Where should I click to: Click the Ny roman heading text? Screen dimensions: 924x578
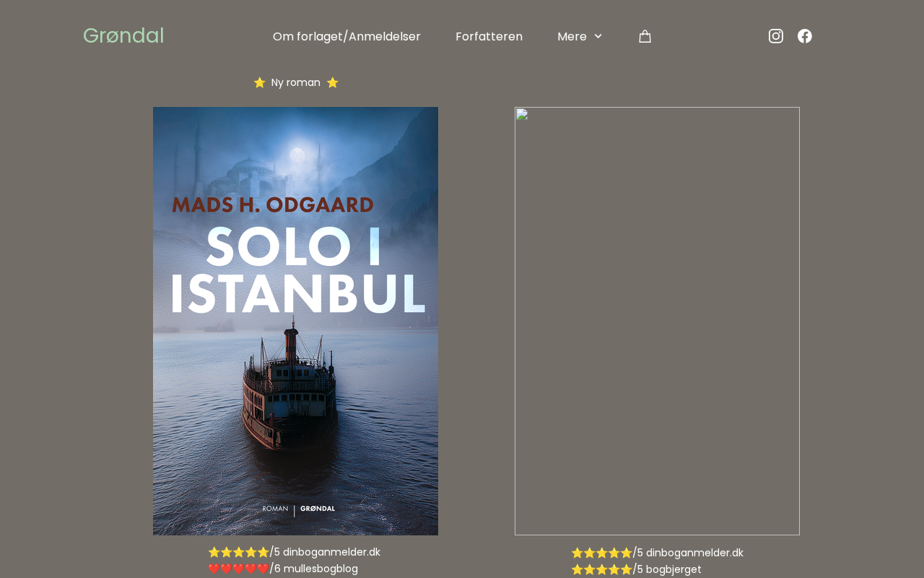click(296, 82)
